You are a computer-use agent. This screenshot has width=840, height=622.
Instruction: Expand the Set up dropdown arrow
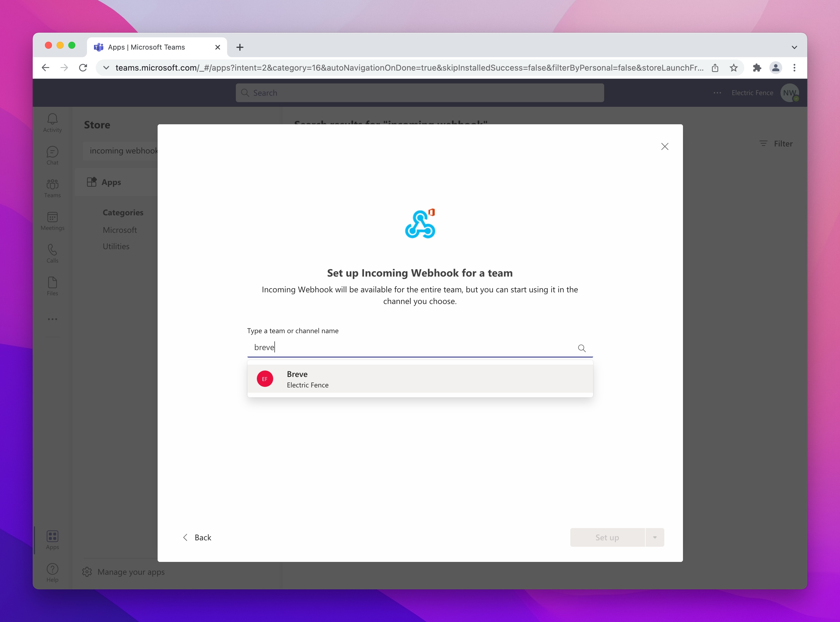pos(655,537)
